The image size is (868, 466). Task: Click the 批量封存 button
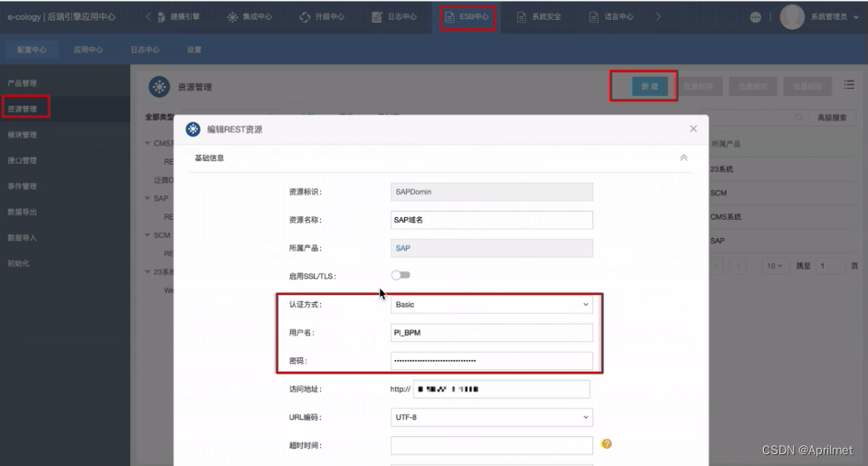[x=699, y=87]
